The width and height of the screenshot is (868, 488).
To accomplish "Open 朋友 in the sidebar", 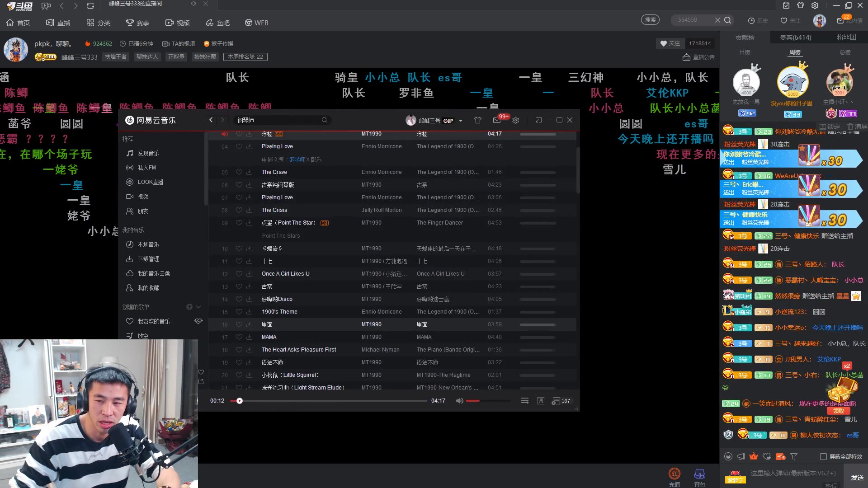I will click(x=137, y=211).
